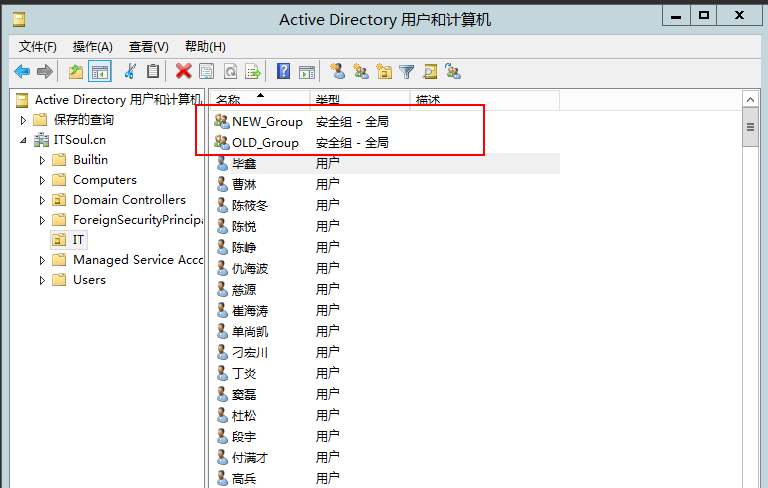Toggle show/hide action pane icon

(307, 72)
